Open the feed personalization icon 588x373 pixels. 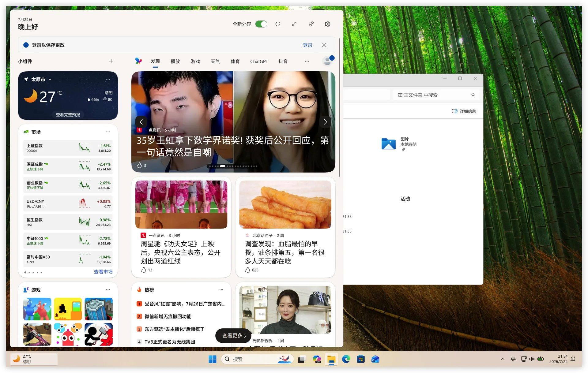click(x=311, y=24)
